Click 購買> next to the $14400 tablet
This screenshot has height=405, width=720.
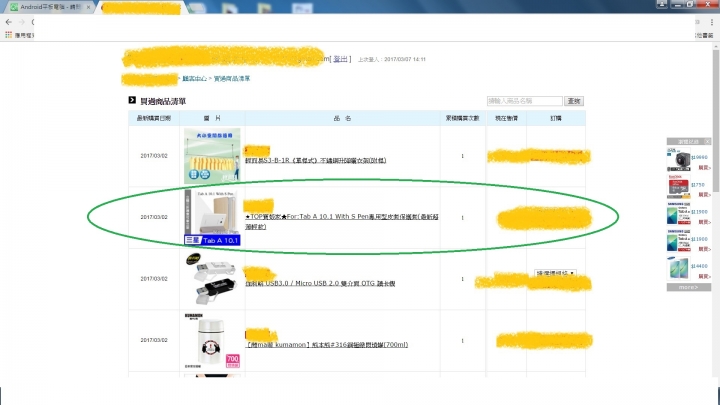coord(704,276)
